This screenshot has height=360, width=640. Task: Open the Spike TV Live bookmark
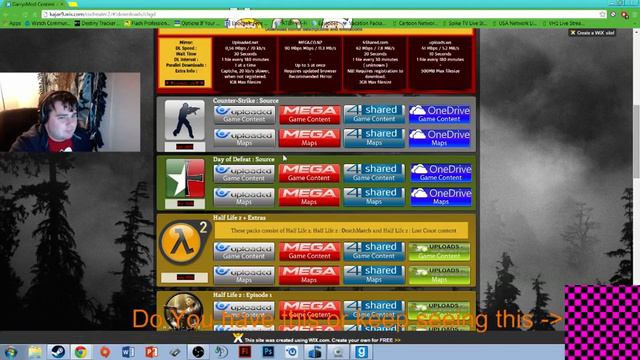pyautogui.click(x=464, y=23)
